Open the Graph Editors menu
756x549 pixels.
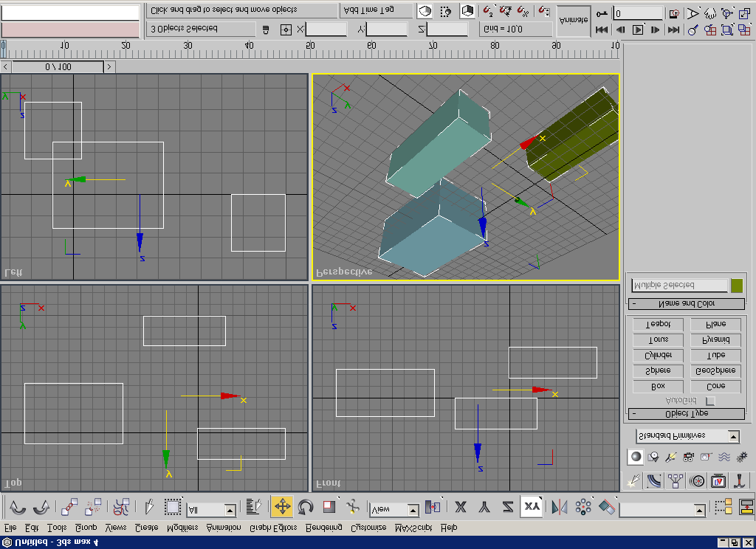pos(273,528)
